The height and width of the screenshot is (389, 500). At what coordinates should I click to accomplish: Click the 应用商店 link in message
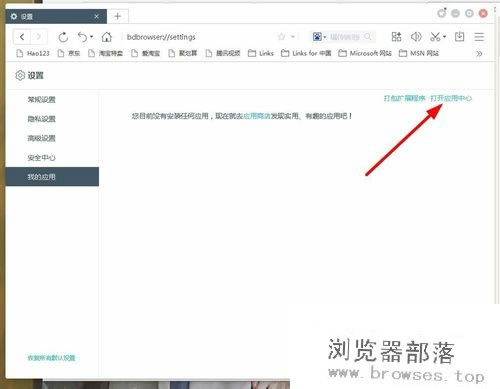256,116
